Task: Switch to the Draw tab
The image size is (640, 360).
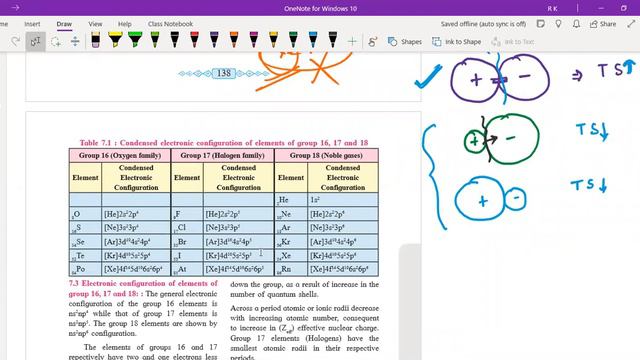Action: coord(64,24)
